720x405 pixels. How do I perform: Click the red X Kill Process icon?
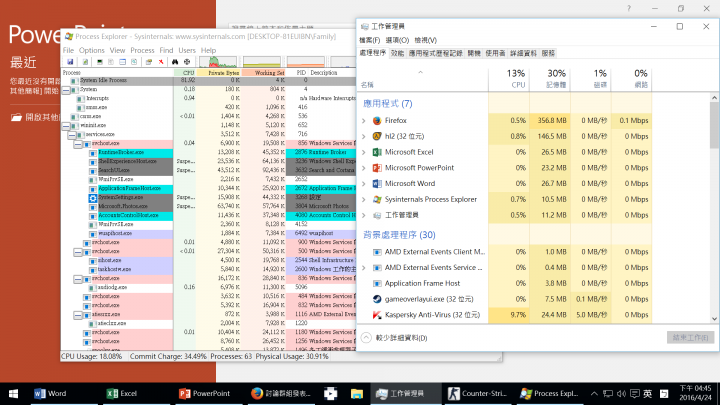coord(161,62)
